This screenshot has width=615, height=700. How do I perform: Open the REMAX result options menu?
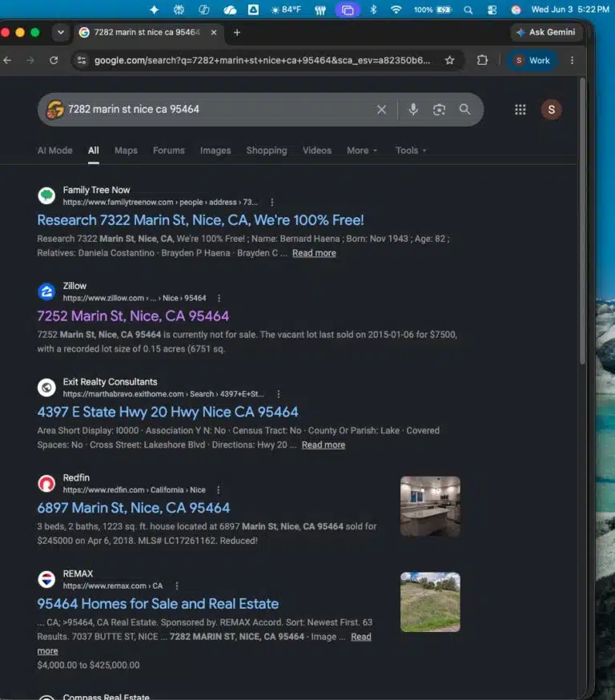(177, 585)
